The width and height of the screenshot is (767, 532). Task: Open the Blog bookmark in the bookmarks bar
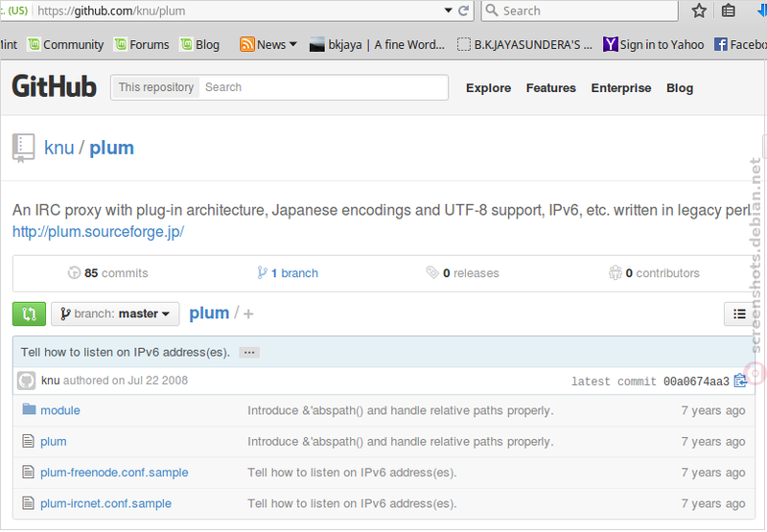tap(199, 44)
